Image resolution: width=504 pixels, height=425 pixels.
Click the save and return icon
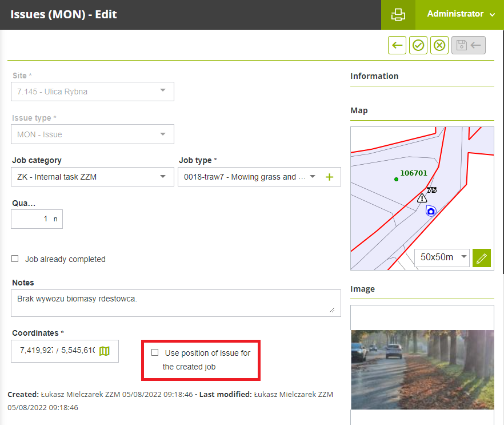click(x=469, y=45)
